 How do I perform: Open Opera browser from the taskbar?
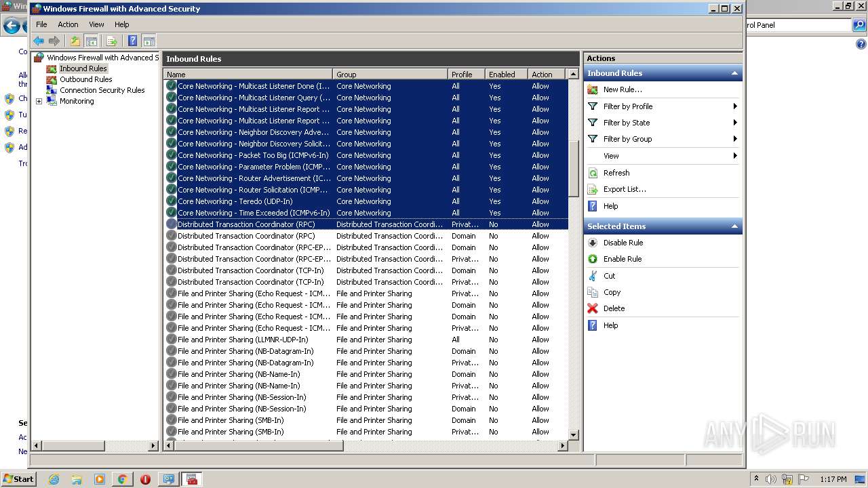[x=145, y=479]
